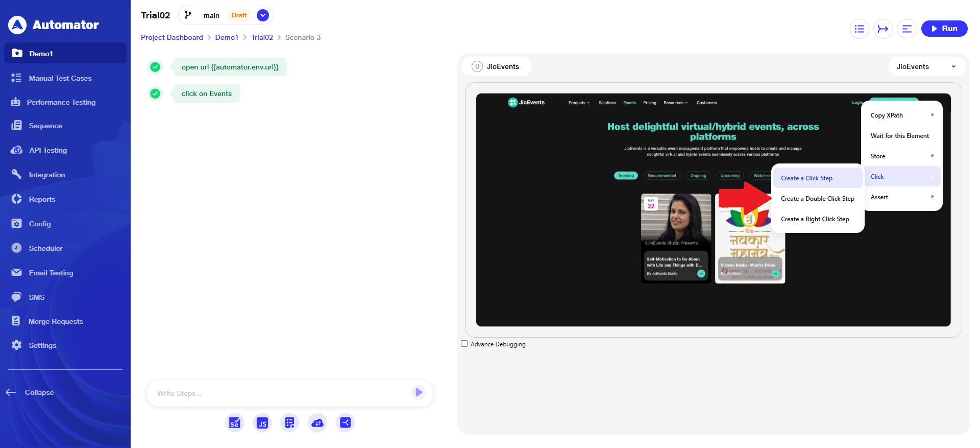The width and height of the screenshot is (980, 448).
Task: Click the branch share icon below input
Action: 346,422
